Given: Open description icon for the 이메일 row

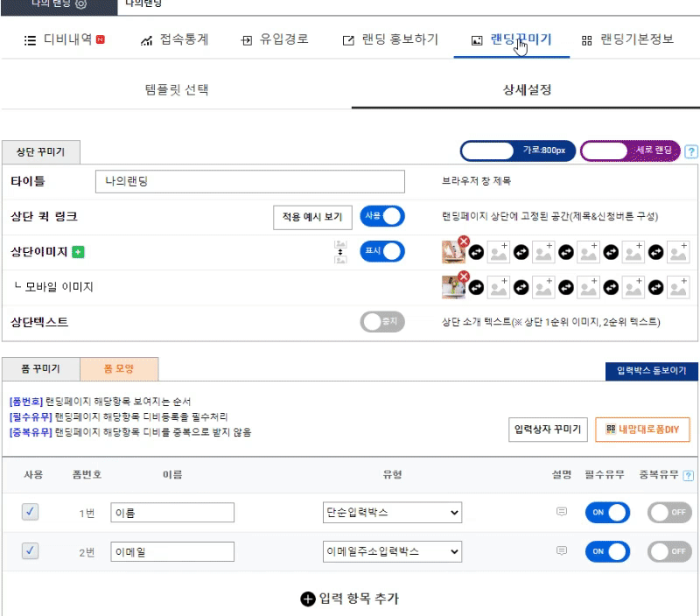Looking at the screenshot, I should [562, 551].
